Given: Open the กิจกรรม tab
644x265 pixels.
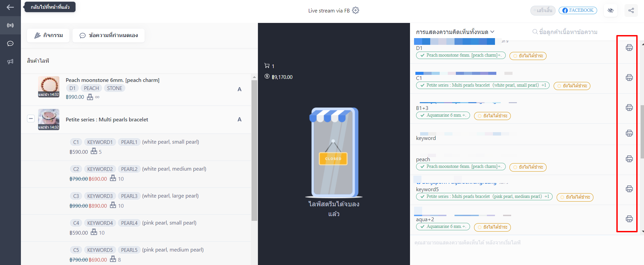Looking at the screenshot, I should pos(48,35).
